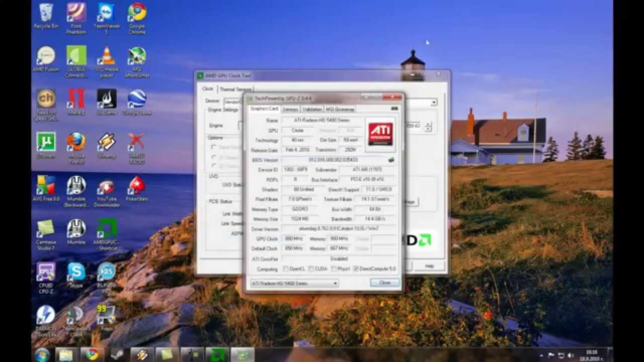Screen dimensions: 644x362
Task: Open Chrome from the taskbar
Action: click(92, 355)
